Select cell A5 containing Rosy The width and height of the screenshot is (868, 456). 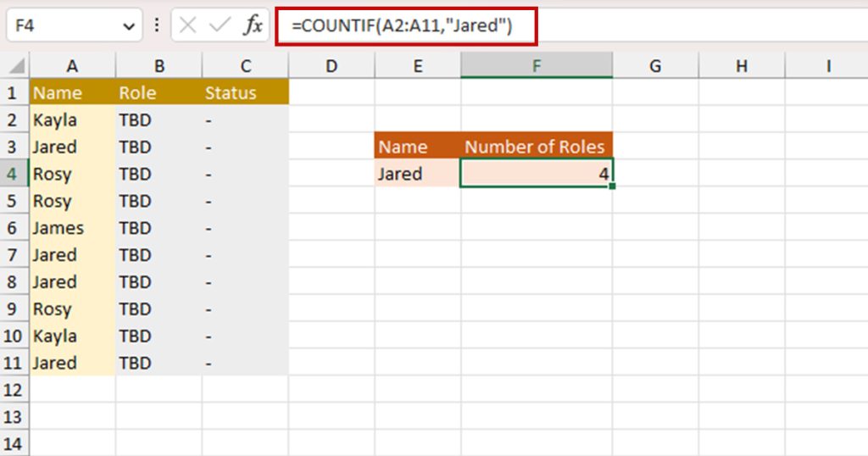tap(73, 200)
